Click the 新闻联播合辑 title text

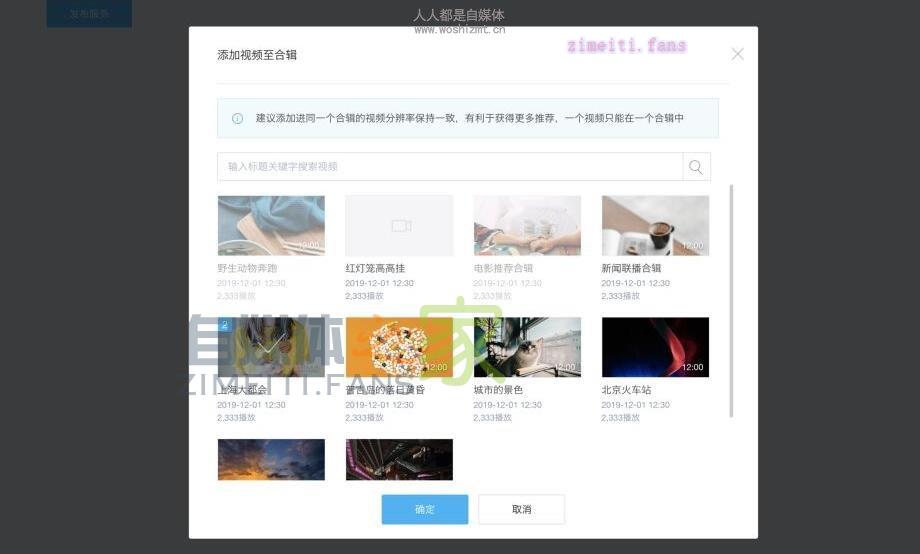coord(631,268)
